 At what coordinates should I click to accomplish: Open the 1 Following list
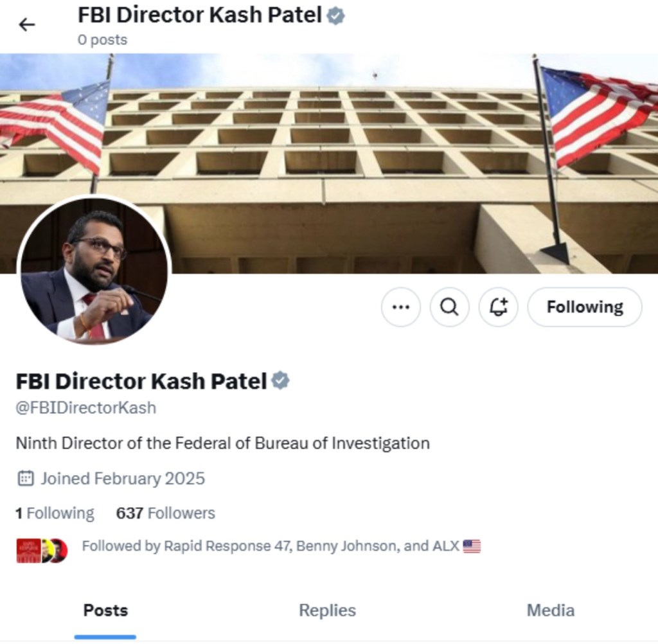click(55, 513)
